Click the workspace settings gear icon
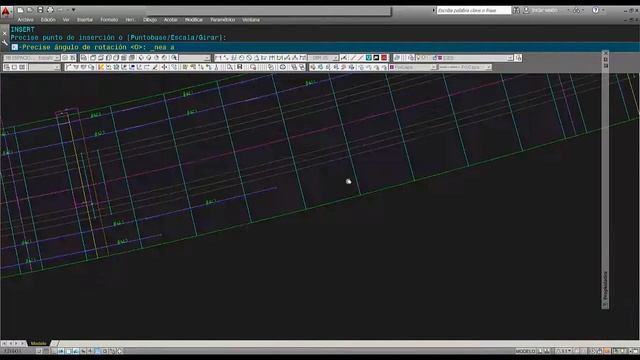 (x=65, y=58)
